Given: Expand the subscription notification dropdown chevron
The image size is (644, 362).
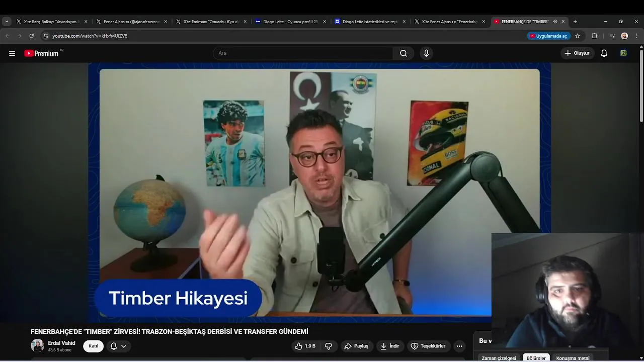Looking at the screenshot, I should coord(124,346).
